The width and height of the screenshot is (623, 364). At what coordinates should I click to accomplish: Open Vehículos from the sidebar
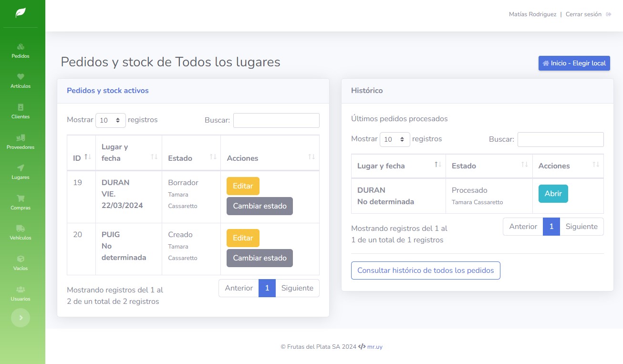tap(20, 232)
